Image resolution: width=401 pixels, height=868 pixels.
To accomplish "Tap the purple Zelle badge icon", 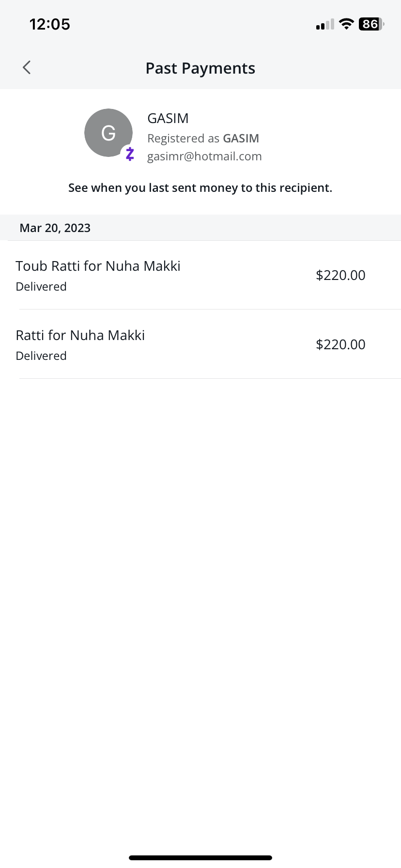I will point(129,154).
